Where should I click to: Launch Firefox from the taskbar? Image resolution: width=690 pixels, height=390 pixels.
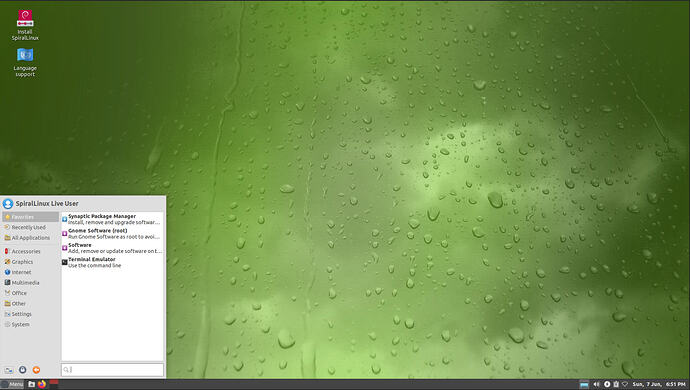point(42,384)
